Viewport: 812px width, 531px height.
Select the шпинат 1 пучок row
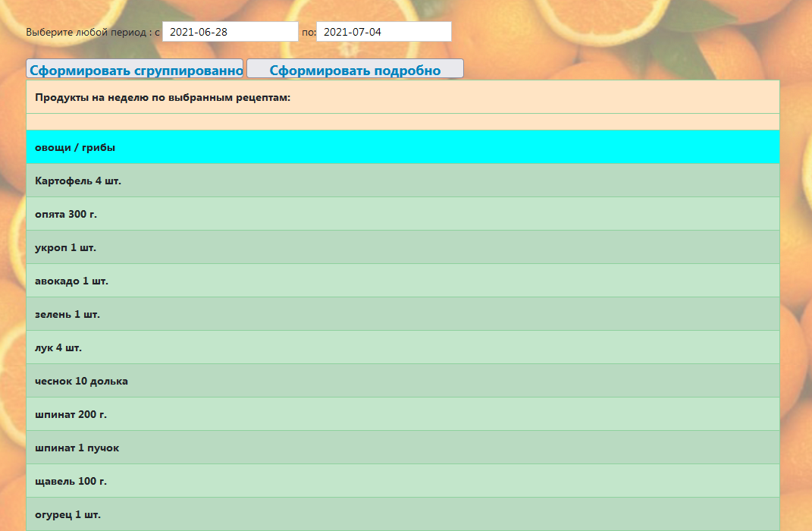tap(403, 448)
